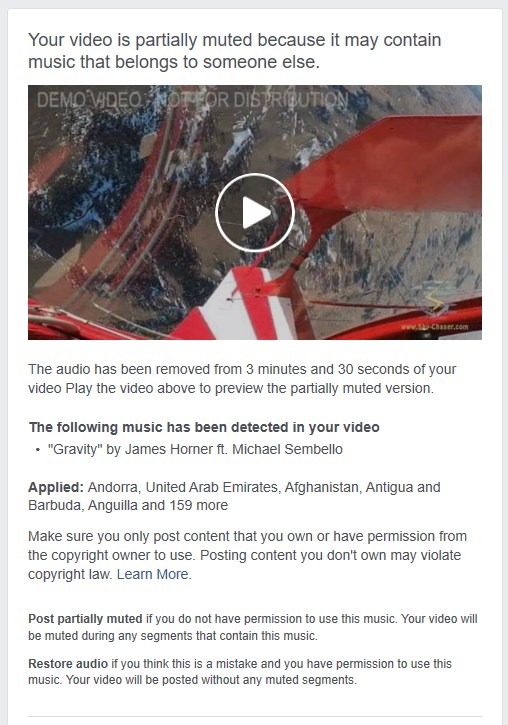Click the 'Make sure you only post content' paragraph

point(247,555)
